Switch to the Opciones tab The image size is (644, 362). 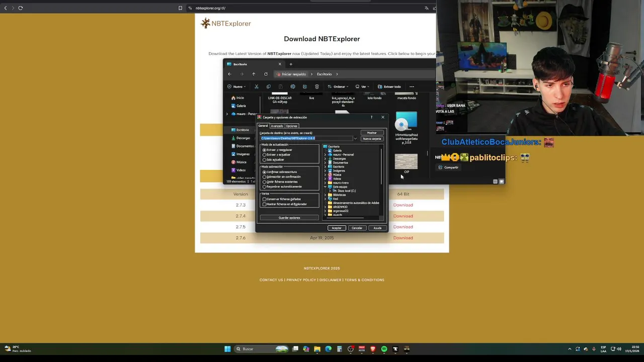pos(292,126)
